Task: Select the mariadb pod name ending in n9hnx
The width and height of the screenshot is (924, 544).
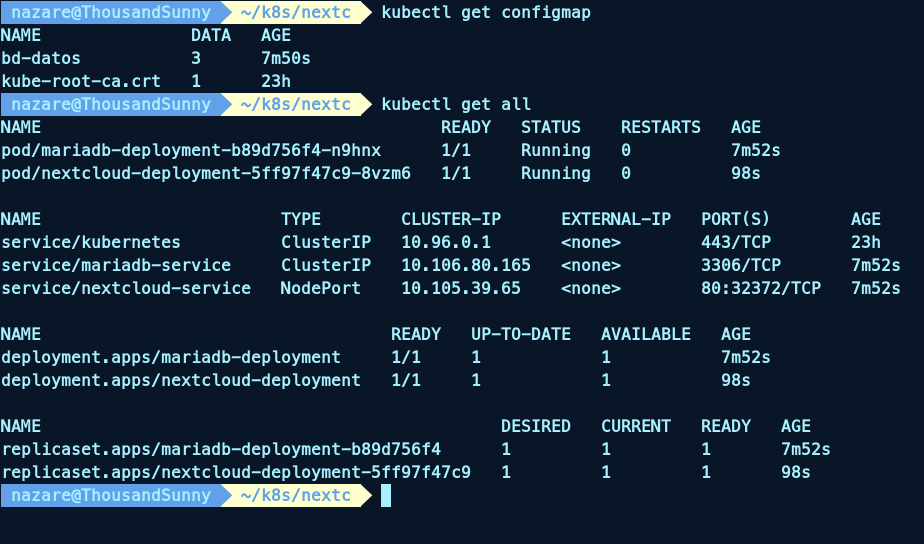Action: [191, 150]
